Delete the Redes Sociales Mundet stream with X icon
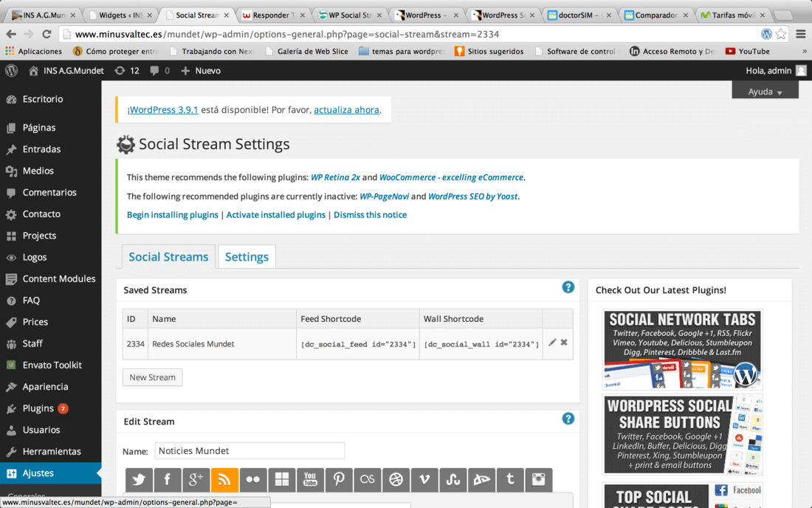Viewport: 812px width, 508px height. tap(564, 343)
